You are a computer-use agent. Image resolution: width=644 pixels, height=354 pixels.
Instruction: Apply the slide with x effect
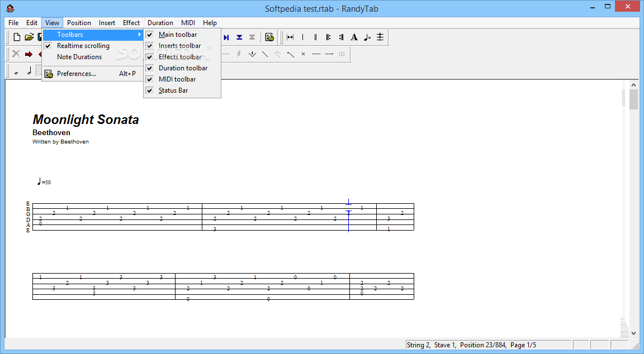click(x=290, y=54)
